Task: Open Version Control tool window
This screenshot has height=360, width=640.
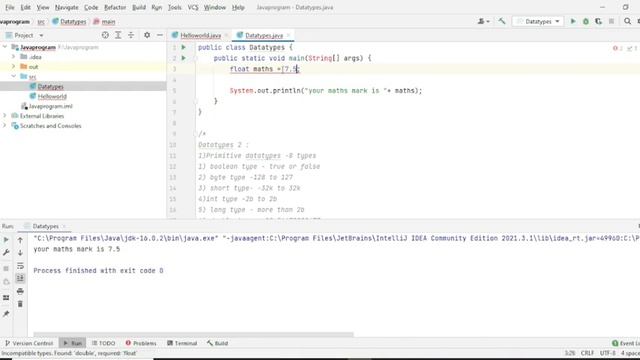Action: pos(29,343)
